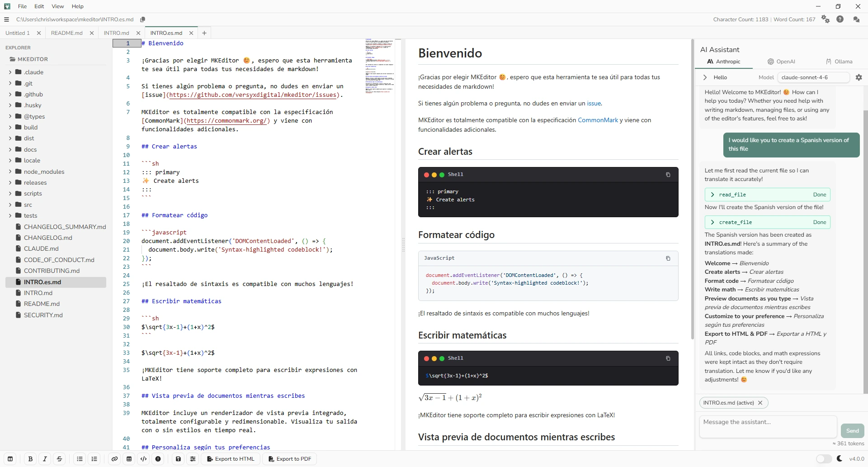Expand the docs folder
Screen dimensions: 868x467
click(x=10, y=149)
